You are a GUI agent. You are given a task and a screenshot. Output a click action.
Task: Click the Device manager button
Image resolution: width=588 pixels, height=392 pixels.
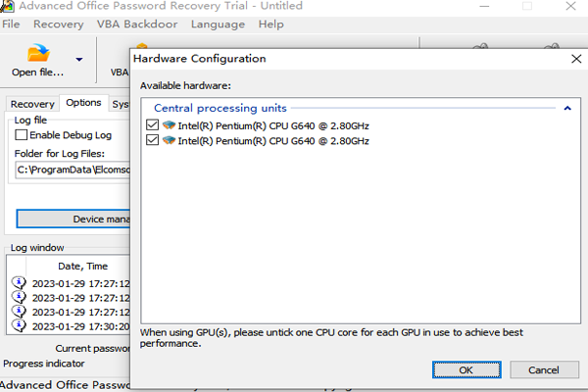73,219
